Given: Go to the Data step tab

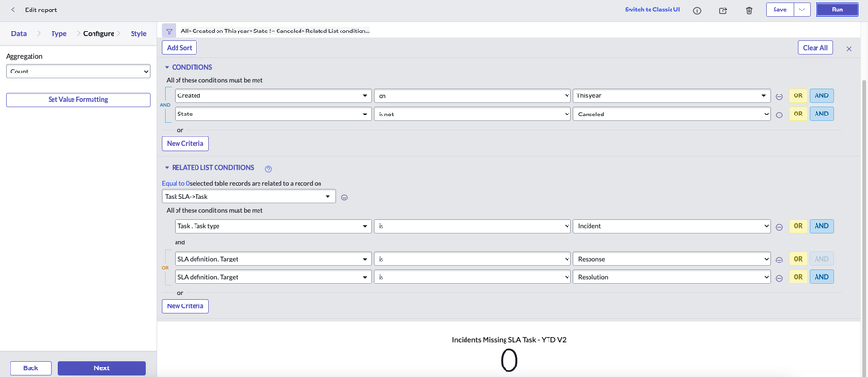Looking at the screenshot, I should 19,33.
